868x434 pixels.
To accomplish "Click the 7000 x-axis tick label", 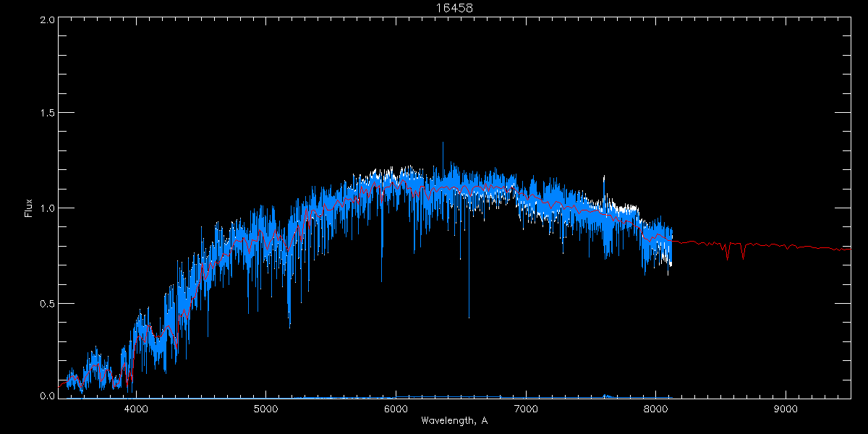I will [526, 409].
